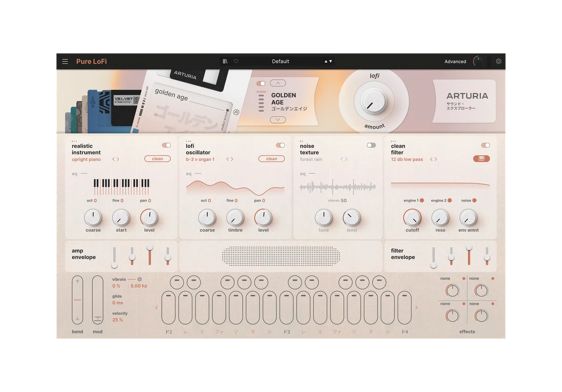Switch to the Advanced panel
Viewport: 562px width, 392px height.
click(x=455, y=61)
